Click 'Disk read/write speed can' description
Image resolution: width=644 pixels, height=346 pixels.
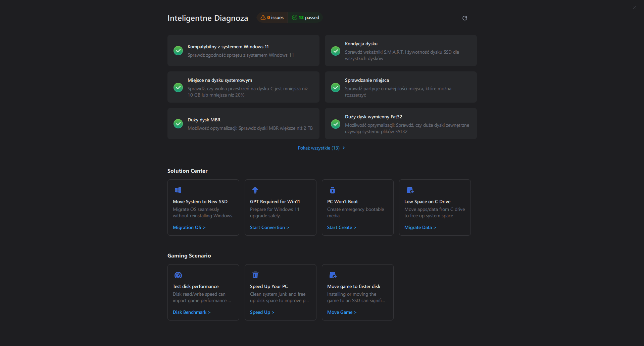coord(202,297)
